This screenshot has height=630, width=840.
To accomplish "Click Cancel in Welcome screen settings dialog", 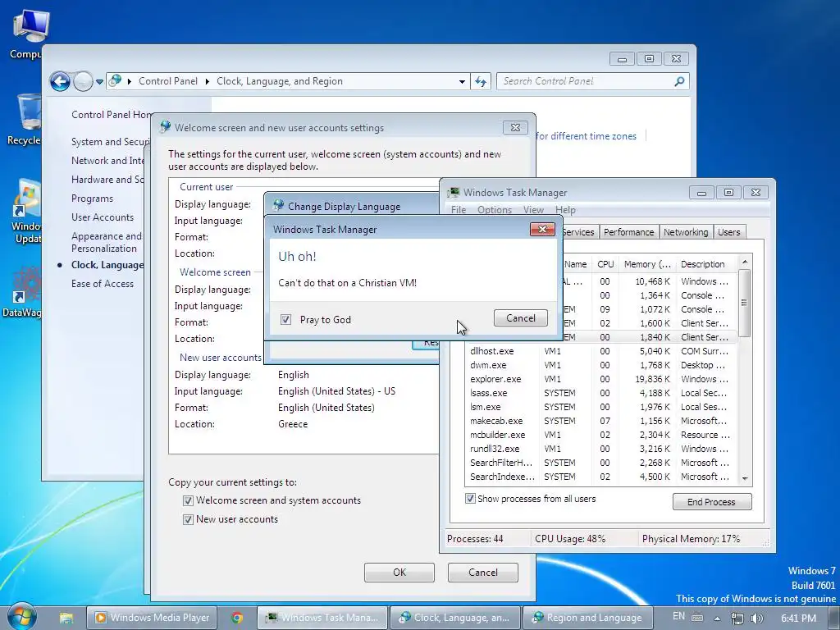I will tap(482, 572).
